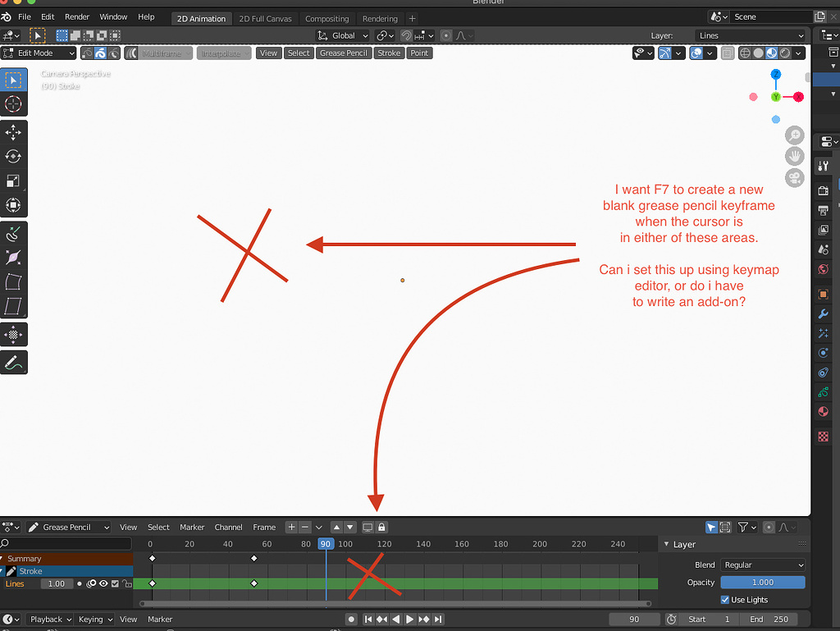Select the Radius tool
The height and width of the screenshot is (631, 840).
pos(13,258)
